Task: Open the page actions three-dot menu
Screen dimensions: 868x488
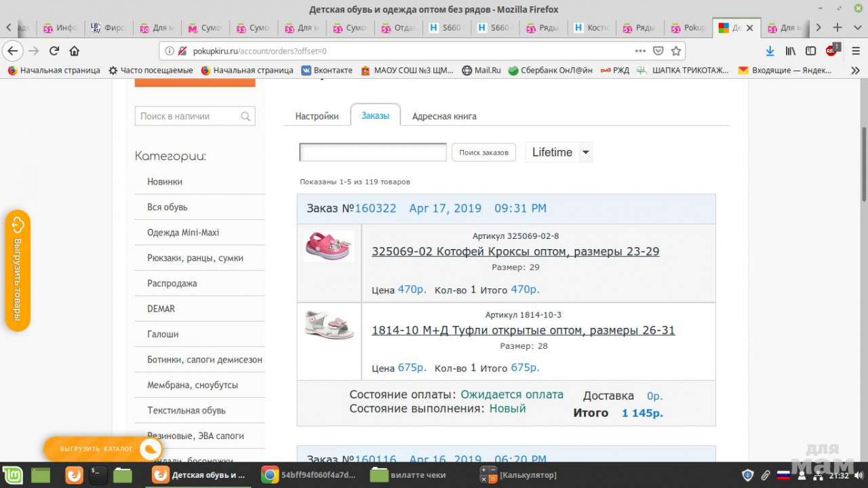Action: pos(640,51)
